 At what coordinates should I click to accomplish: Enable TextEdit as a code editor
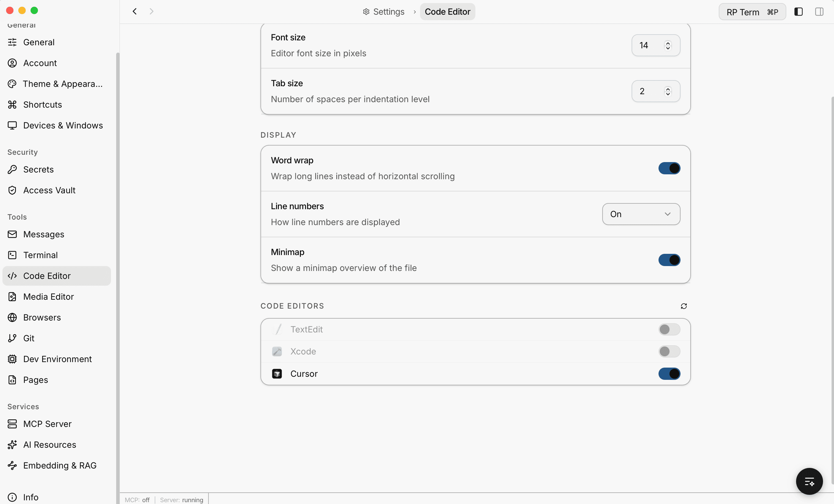[669, 329]
